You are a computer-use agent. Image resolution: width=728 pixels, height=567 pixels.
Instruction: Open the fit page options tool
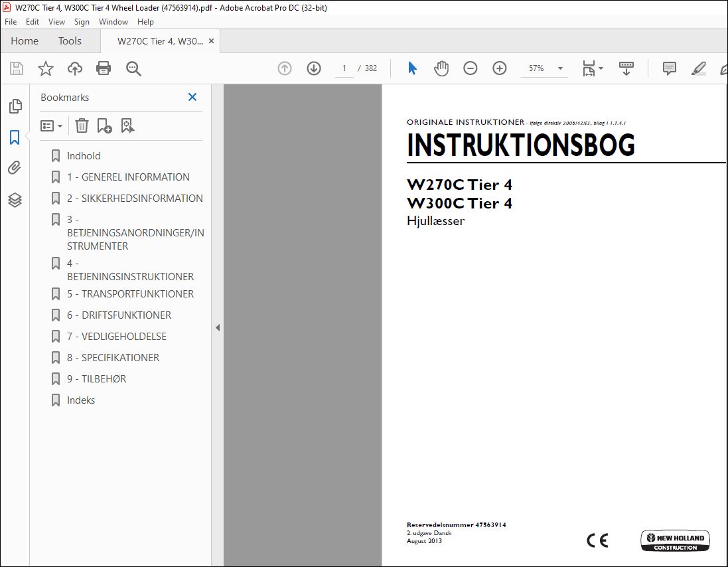pyautogui.click(x=593, y=68)
